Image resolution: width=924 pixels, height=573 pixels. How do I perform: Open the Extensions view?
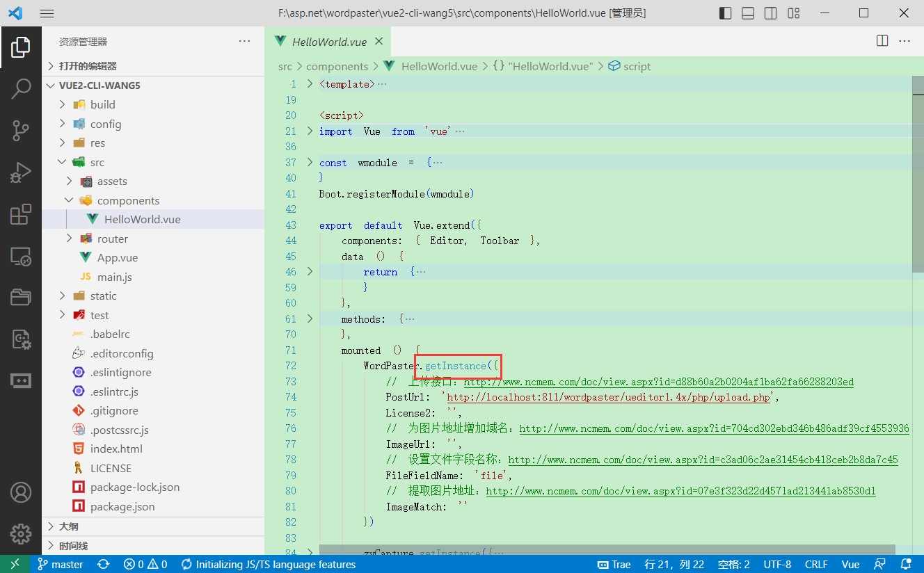point(21,214)
